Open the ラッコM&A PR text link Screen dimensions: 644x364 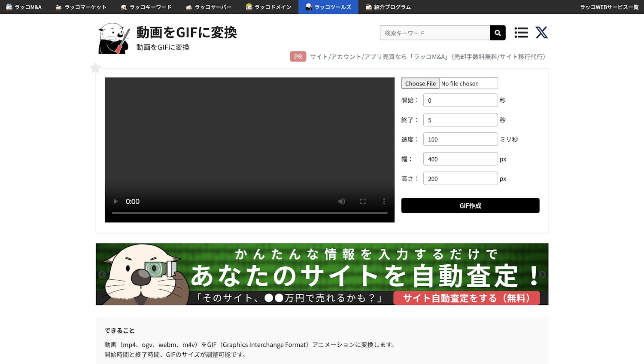click(428, 57)
